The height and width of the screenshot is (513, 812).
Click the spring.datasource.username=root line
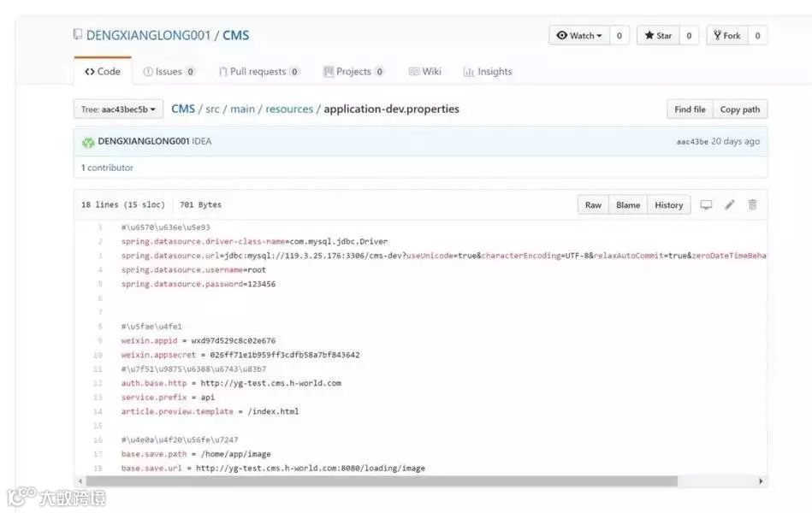pos(193,269)
